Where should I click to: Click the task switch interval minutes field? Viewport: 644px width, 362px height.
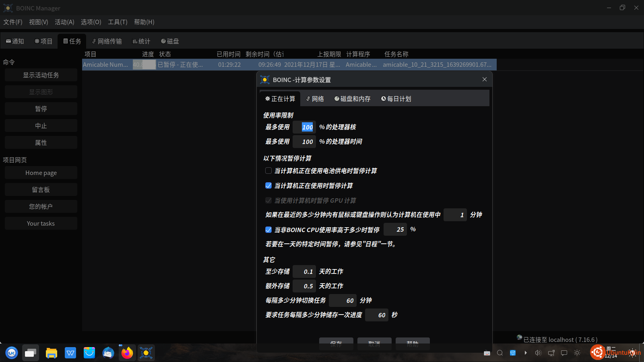pyautogui.click(x=343, y=300)
